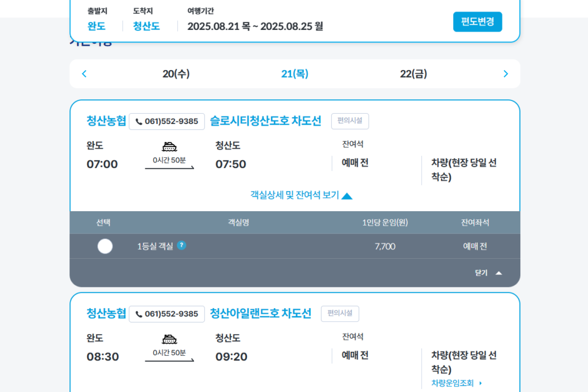The image size is (588, 392).
Task: Select the radio button for 1등실 객실
Action: [x=105, y=246]
